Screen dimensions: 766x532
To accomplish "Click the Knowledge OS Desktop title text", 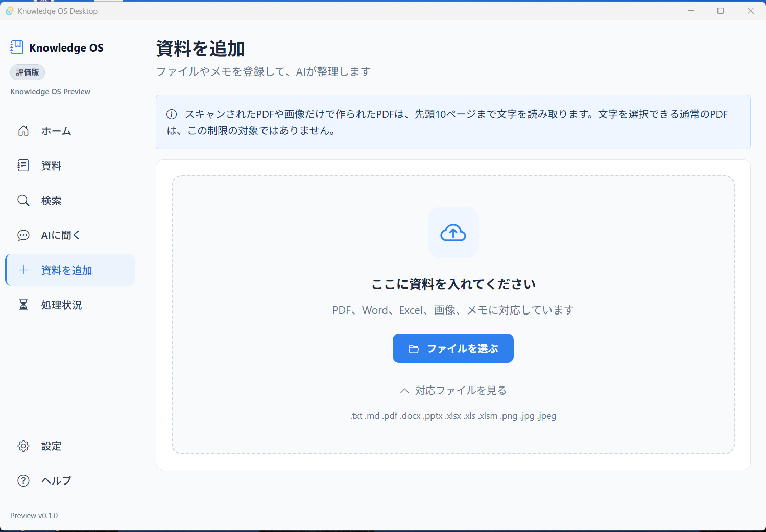I will pyautogui.click(x=58, y=11).
